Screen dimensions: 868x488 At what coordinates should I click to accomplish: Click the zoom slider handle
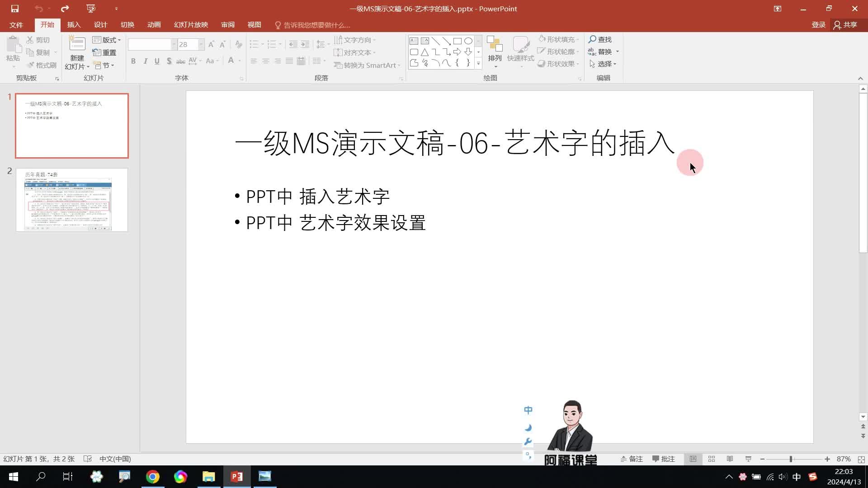[791, 459]
